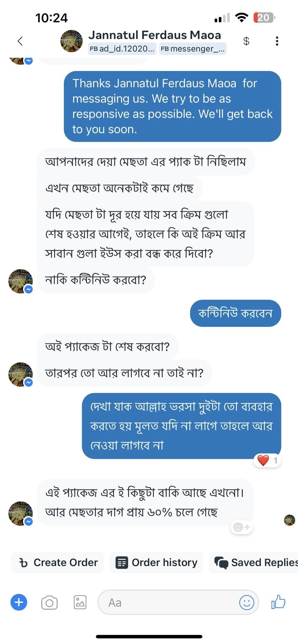Open the emoji picker in message field
Viewport: 298px width, 644px height.
(x=246, y=602)
